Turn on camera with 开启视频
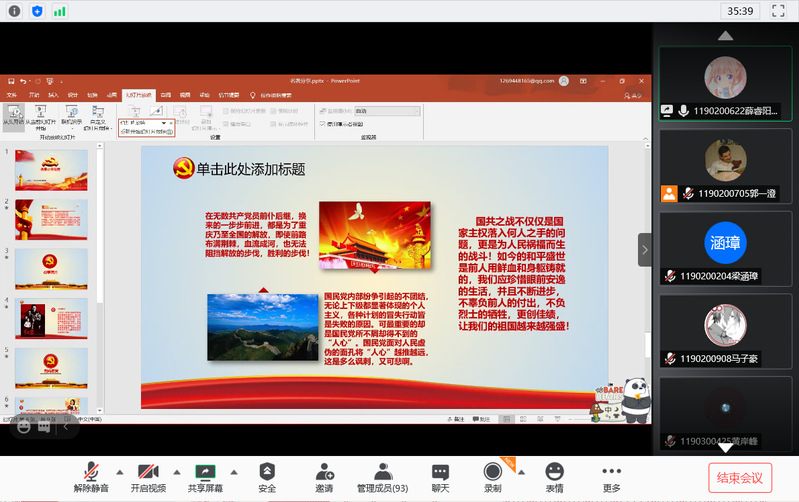This screenshot has width=799, height=502. 147,471
